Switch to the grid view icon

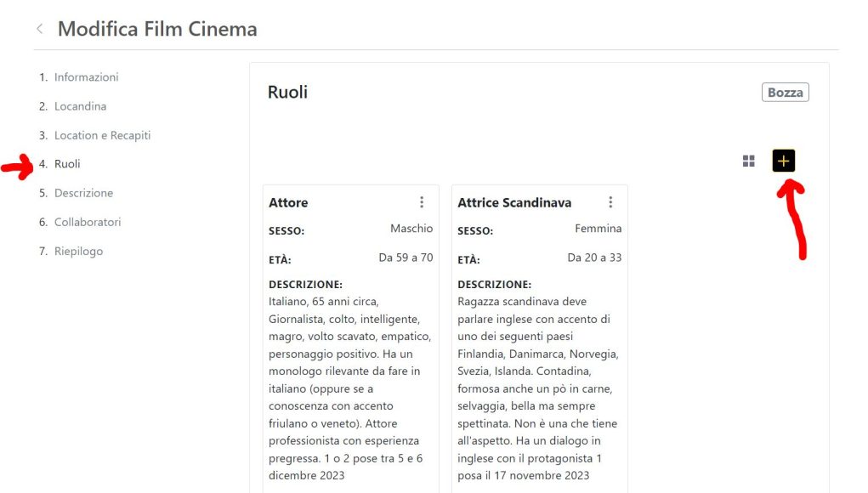click(748, 161)
